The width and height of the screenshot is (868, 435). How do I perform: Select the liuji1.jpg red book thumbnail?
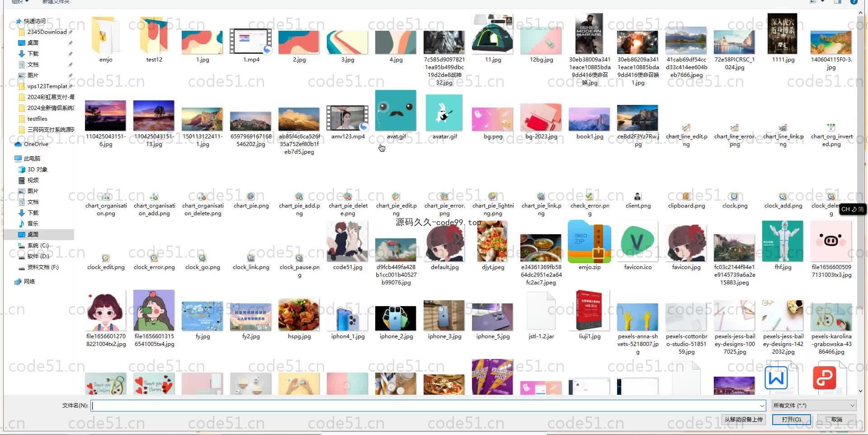coord(590,311)
